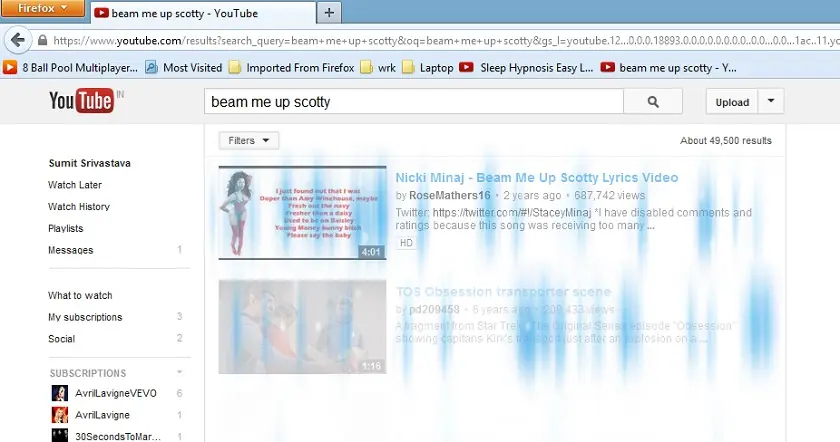840x442 pixels.
Task: Open Watch History in the sidebar
Action: [x=79, y=207]
